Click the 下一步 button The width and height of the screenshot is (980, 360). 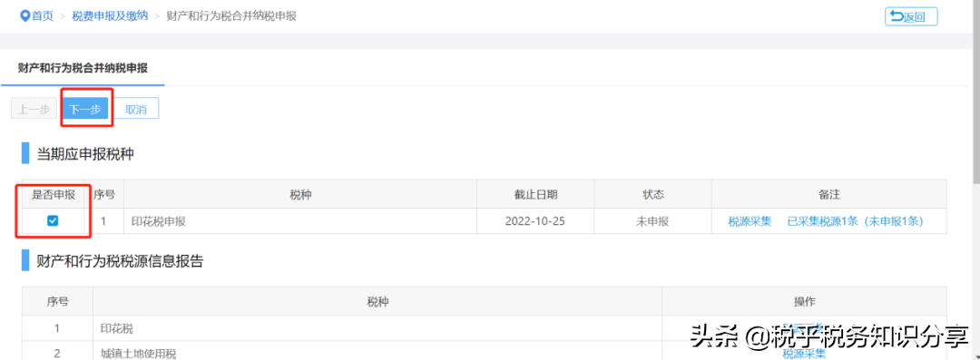[85, 109]
